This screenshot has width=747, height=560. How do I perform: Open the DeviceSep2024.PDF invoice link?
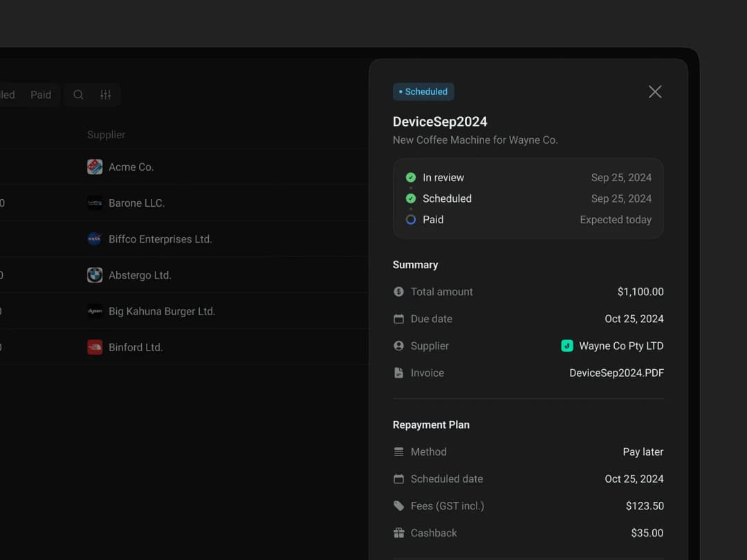pyautogui.click(x=616, y=373)
